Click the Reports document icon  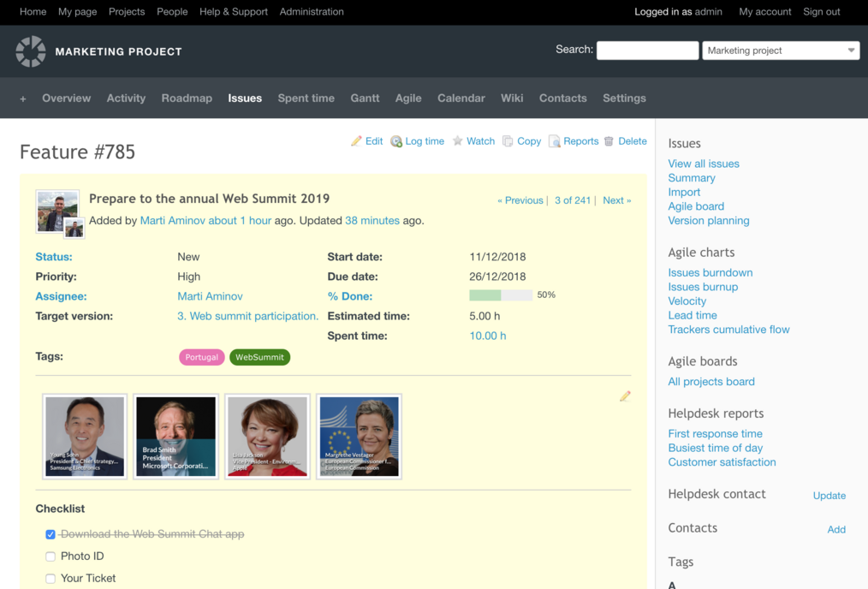pos(555,141)
